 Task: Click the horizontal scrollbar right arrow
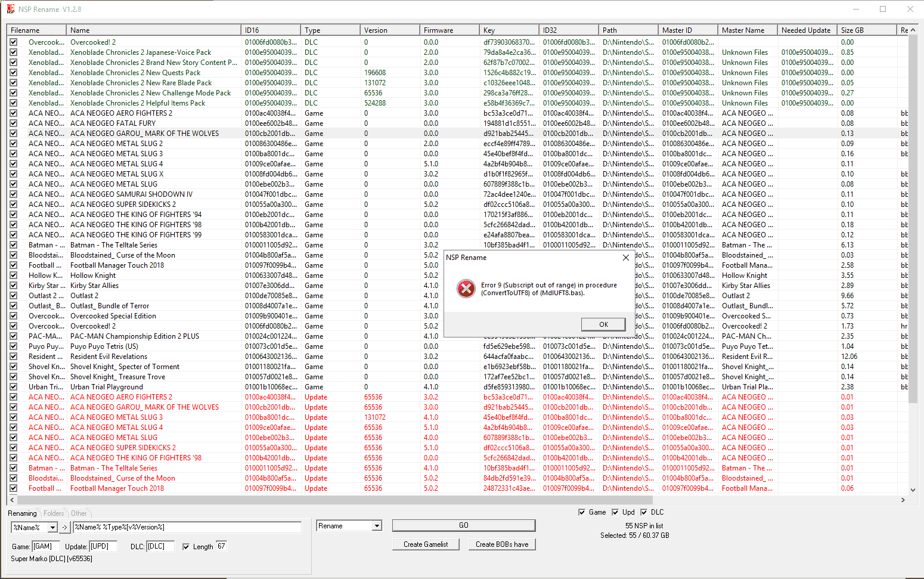tap(903, 500)
